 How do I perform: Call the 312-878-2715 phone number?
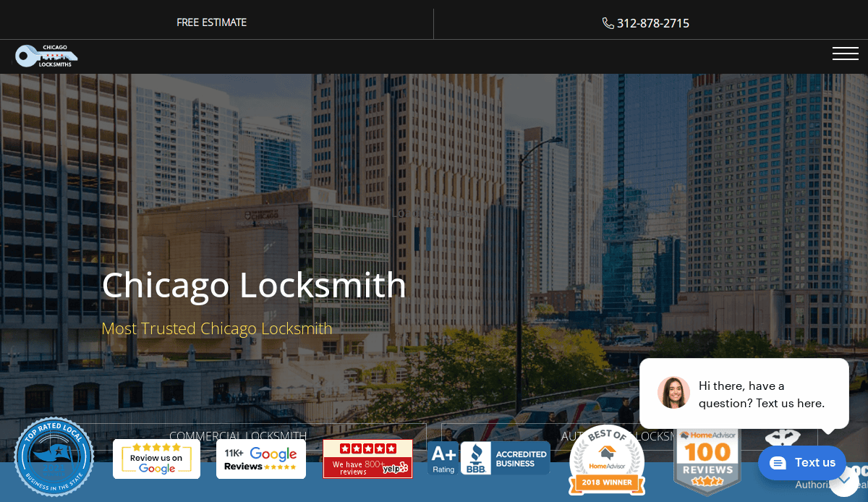tap(646, 23)
